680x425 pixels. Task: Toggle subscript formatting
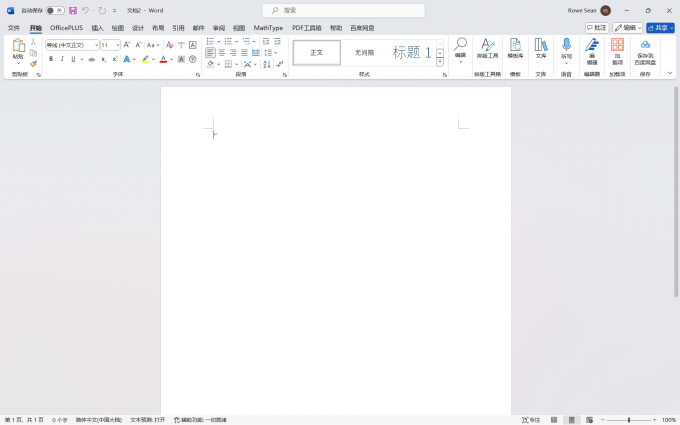(x=103, y=59)
